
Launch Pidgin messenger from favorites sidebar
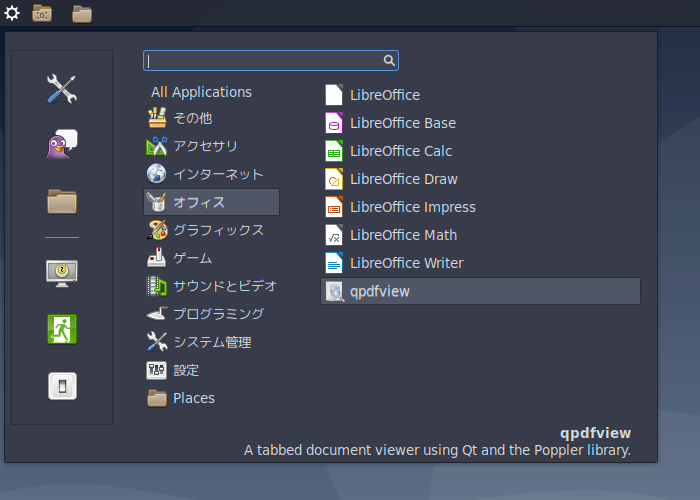[62, 144]
